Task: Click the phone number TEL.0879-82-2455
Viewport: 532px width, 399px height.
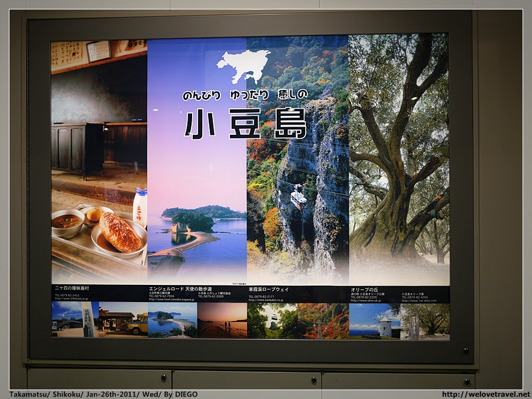Action: (x=67, y=295)
